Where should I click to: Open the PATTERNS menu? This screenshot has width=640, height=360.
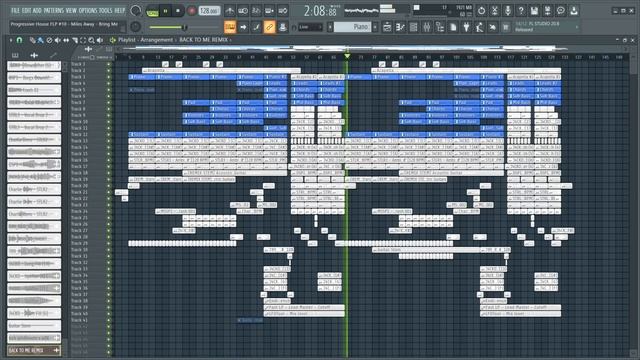54,10
